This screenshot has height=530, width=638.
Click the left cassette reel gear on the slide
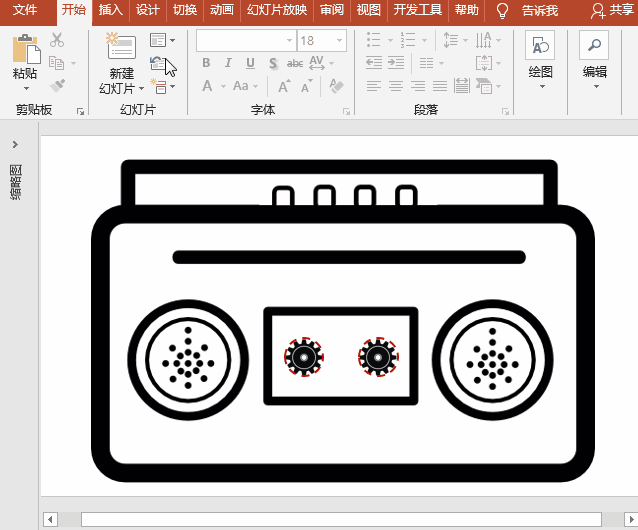coord(303,356)
